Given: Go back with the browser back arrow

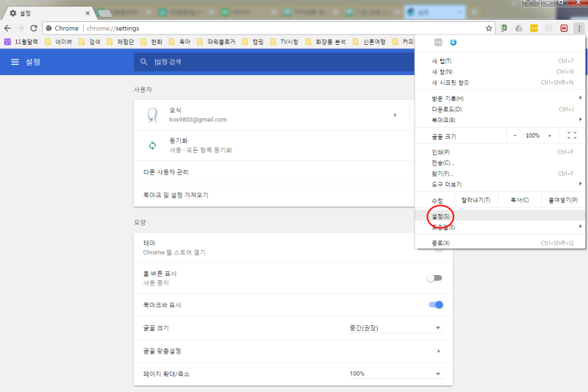Looking at the screenshot, I should tap(7, 28).
